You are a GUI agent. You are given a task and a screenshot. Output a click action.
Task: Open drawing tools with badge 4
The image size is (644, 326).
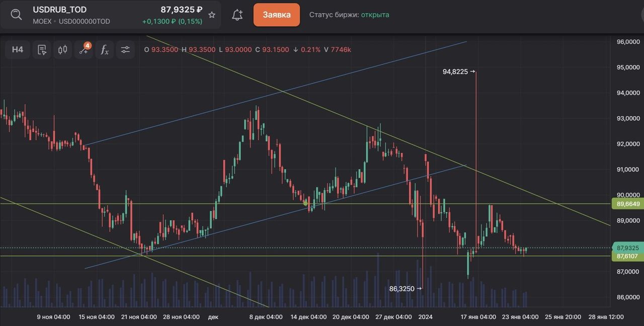point(84,50)
